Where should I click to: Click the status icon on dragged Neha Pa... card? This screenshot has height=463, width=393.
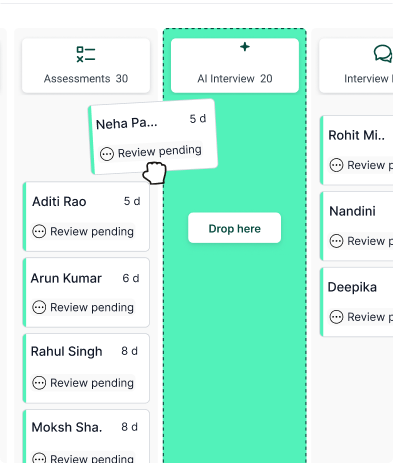pos(107,154)
